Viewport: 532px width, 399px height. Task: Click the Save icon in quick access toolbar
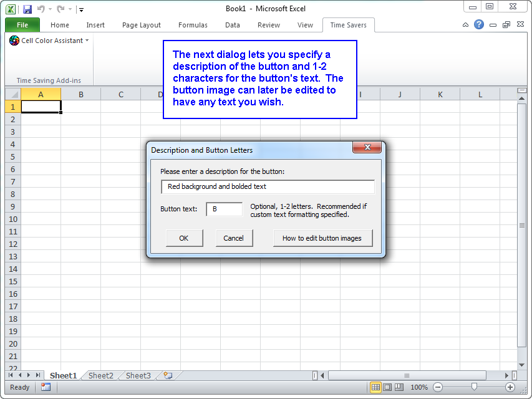27,9
